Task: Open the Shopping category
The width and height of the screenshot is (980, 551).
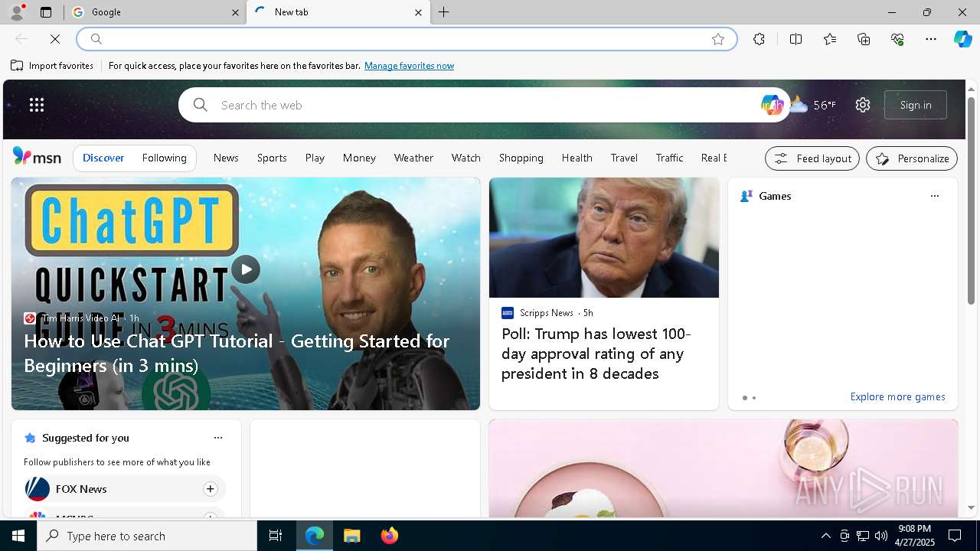Action: [521, 158]
